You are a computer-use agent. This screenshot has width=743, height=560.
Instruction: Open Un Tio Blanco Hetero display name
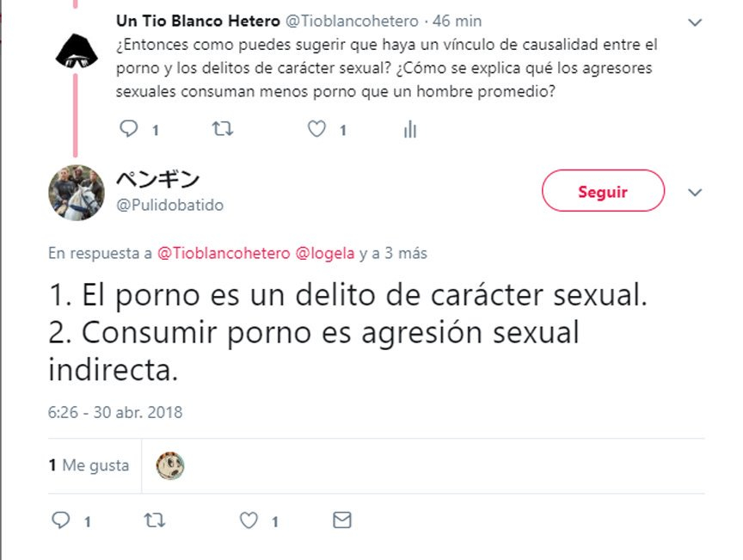click(x=198, y=21)
